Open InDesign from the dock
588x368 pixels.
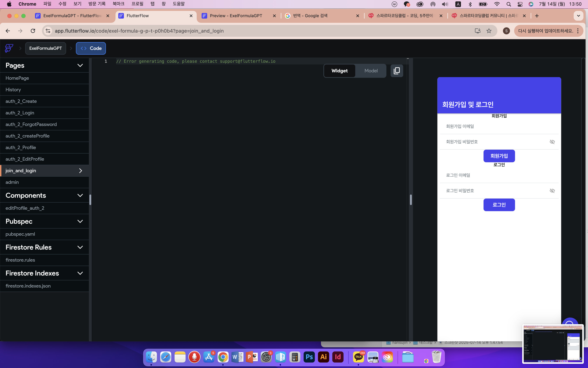pos(338,357)
